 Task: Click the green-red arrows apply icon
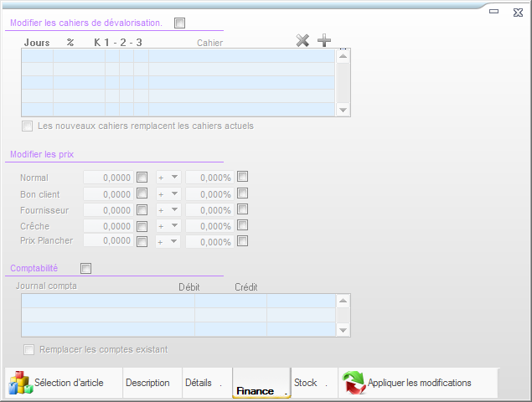pos(353,383)
